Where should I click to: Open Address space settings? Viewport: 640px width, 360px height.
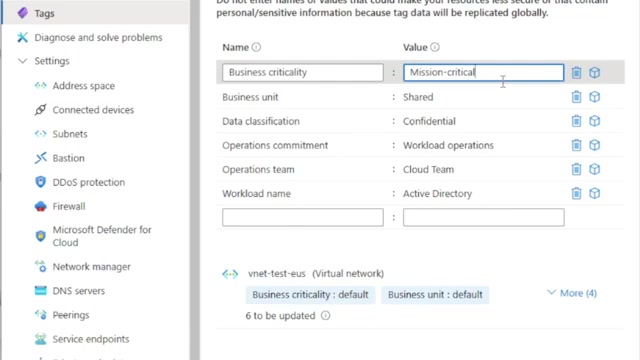[x=84, y=86]
